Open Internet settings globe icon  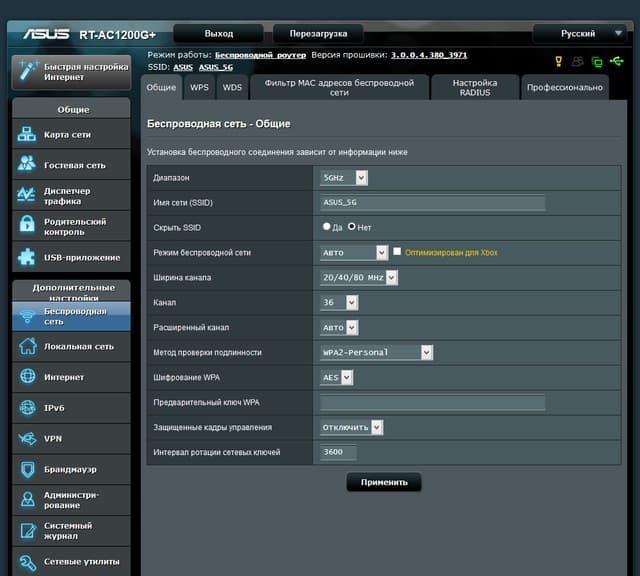pos(27,377)
